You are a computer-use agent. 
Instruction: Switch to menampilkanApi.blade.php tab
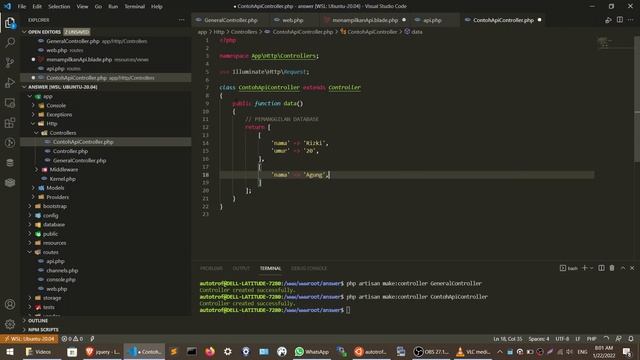coord(364,20)
